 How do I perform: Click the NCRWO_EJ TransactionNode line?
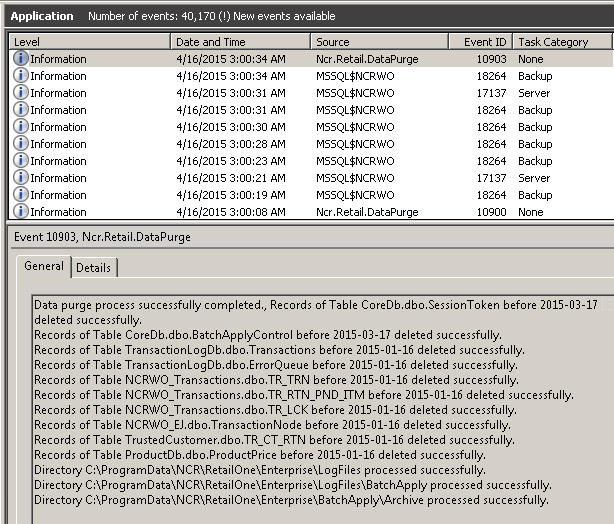point(272,425)
